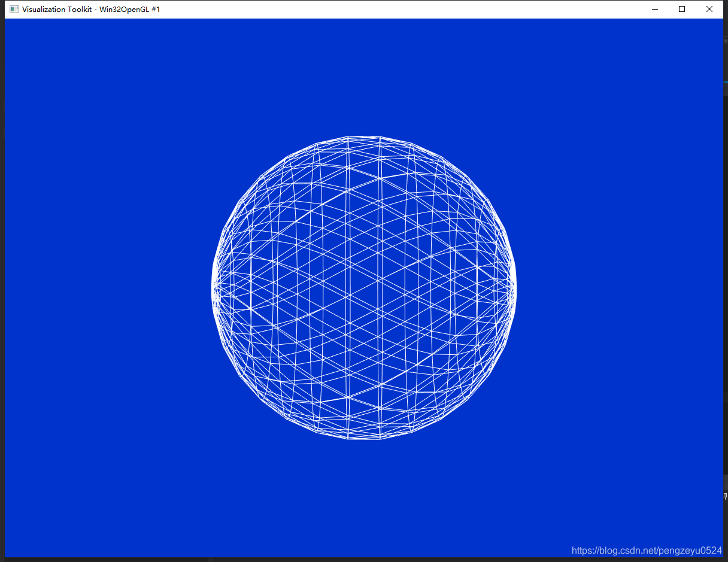Minimize the Visualization Toolkit window
Image resolution: width=728 pixels, height=562 pixels.
tap(654, 9)
